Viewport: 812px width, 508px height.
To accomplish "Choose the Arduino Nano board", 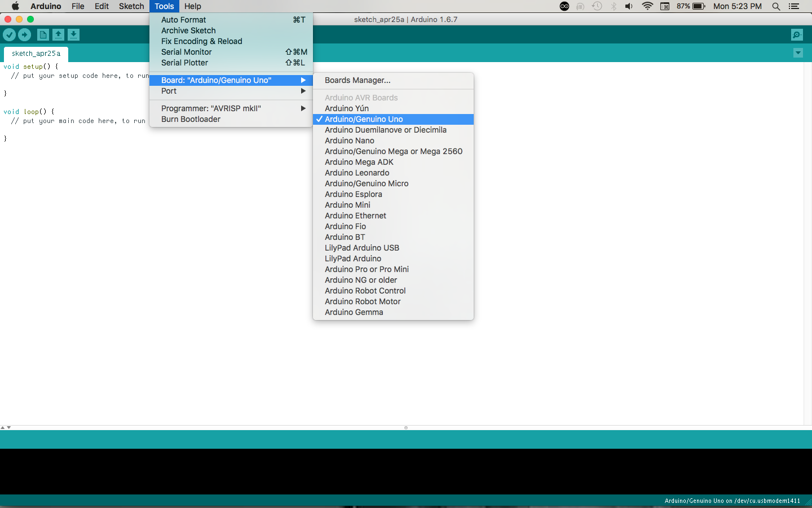I will 393,141.
